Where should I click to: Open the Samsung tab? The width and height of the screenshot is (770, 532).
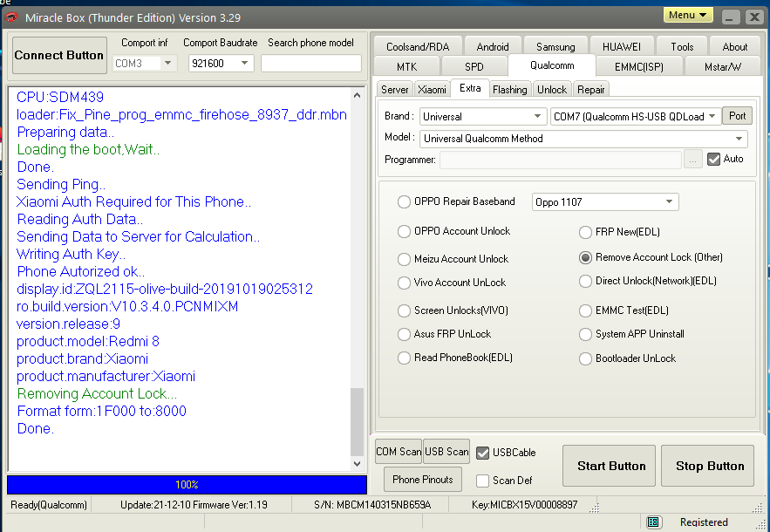(555, 47)
